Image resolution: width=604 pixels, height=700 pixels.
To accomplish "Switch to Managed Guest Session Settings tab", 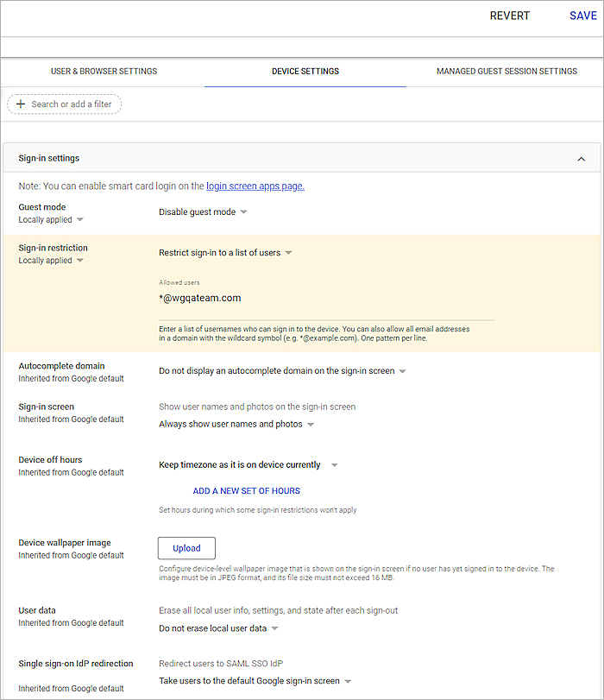I will pyautogui.click(x=506, y=71).
